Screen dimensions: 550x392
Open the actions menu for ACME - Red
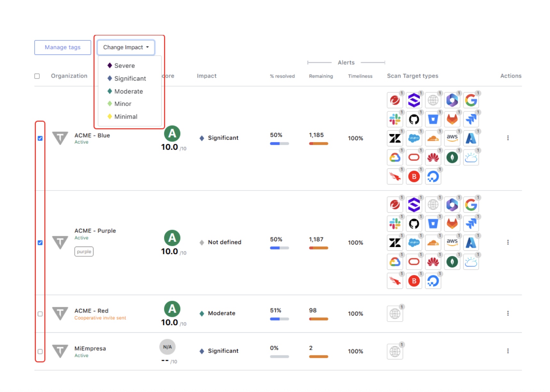tap(508, 314)
